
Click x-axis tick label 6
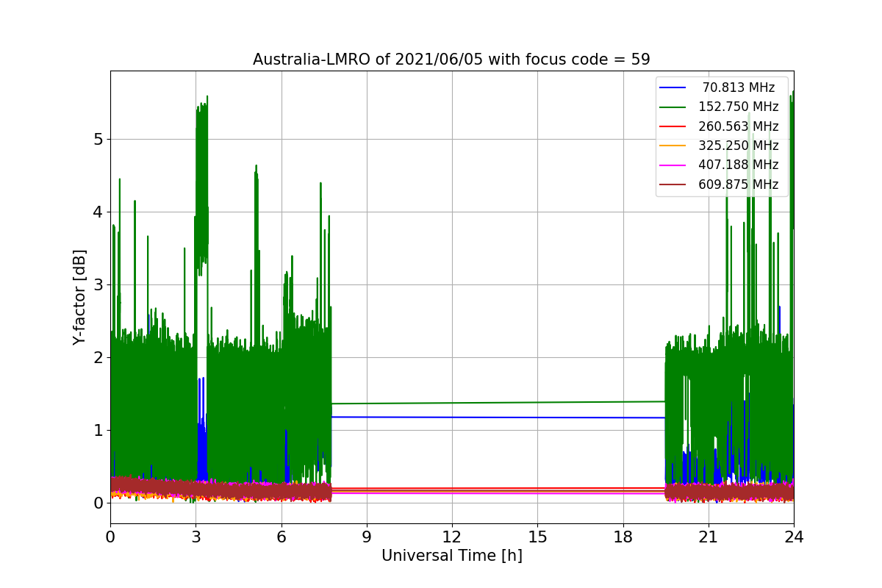pyautogui.click(x=282, y=537)
